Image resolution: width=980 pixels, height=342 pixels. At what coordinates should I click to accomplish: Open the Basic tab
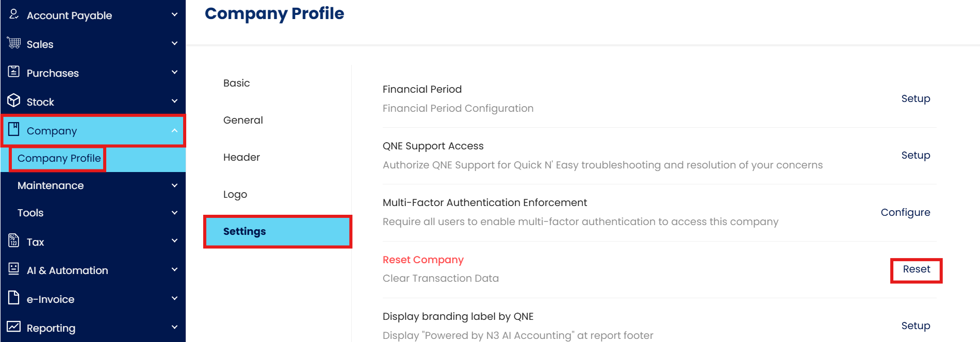(237, 83)
